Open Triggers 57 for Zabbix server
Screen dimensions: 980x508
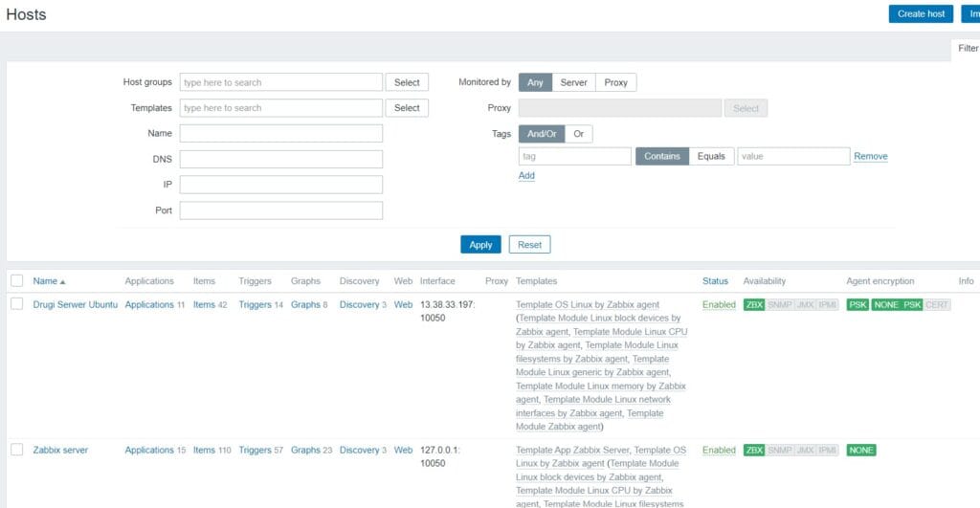255,450
